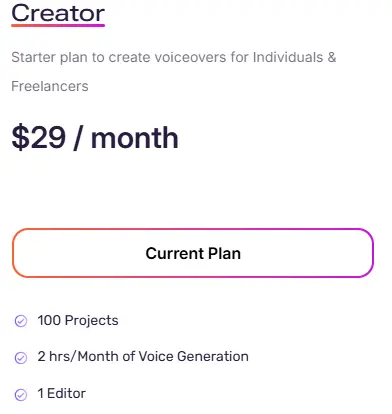The image size is (392, 414).
Task: Select the 100 Projects feature text
Action: 78,320
